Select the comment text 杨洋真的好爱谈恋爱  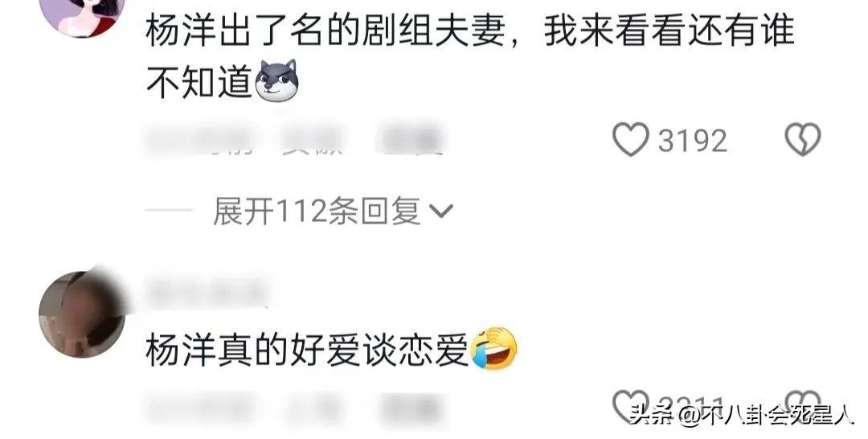[x=307, y=350]
